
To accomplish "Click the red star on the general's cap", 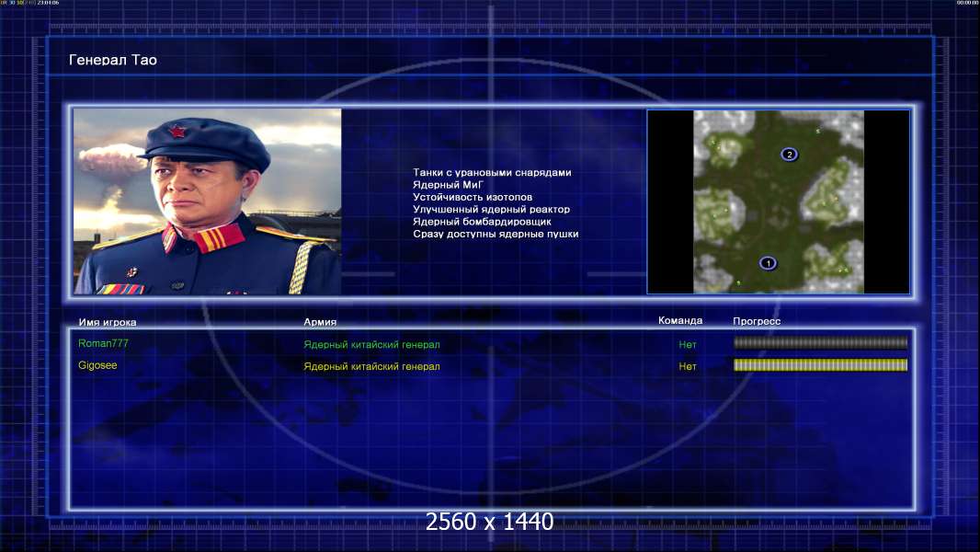I will [x=177, y=133].
